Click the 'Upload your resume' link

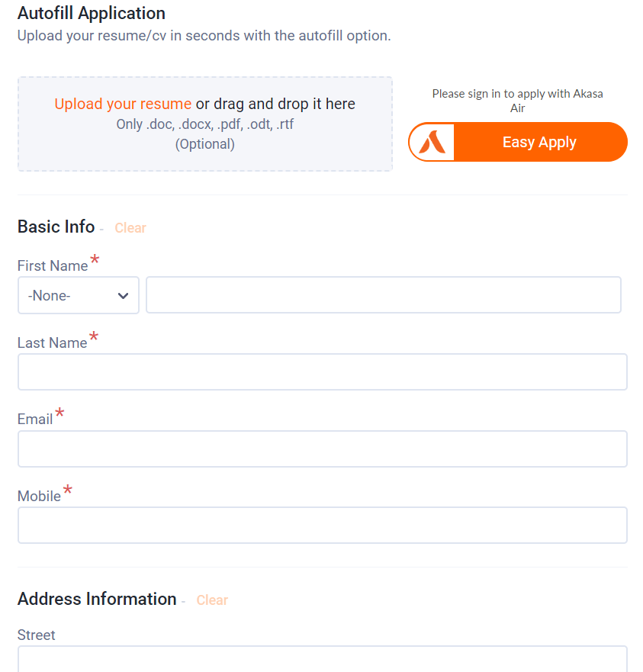[123, 104]
